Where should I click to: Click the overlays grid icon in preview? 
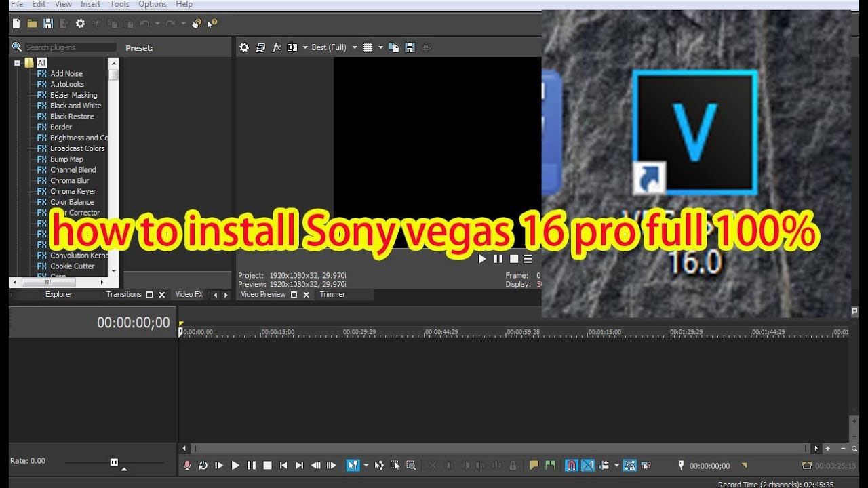pyautogui.click(x=368, y=47)
